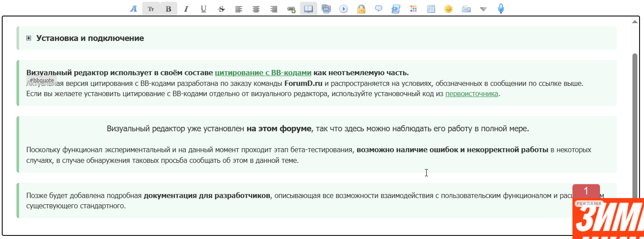644x239 pixels.
Task: Expand additional toolbar options arrow
Action: coord(484,9)
